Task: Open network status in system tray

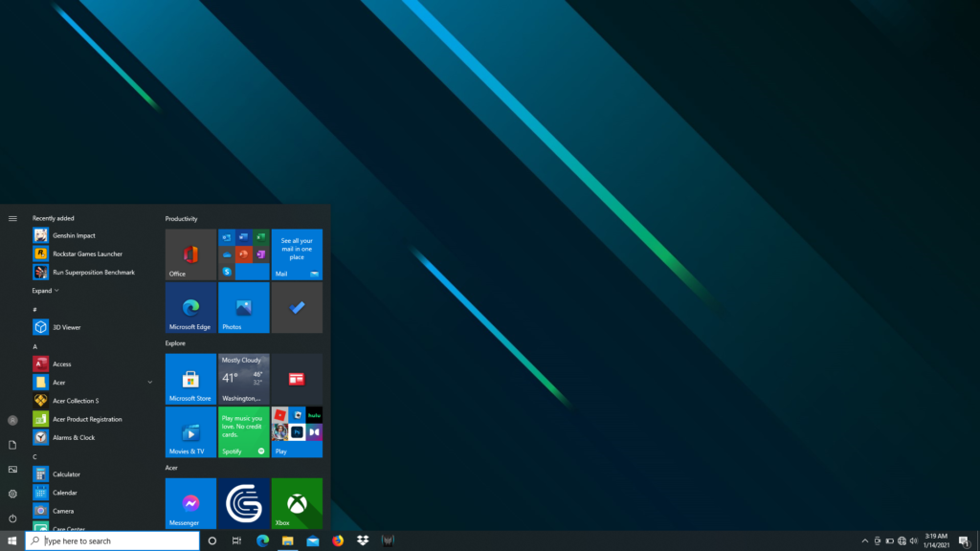Action: click(x=902, y=541)
